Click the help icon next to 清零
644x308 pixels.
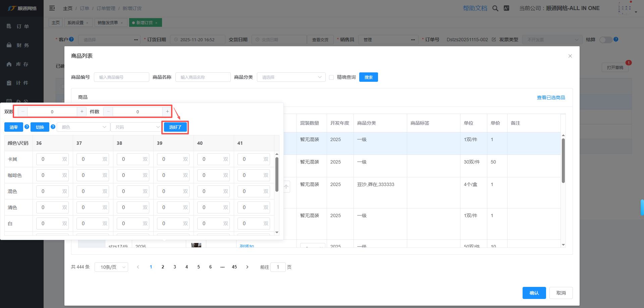(x=27, y=127)
